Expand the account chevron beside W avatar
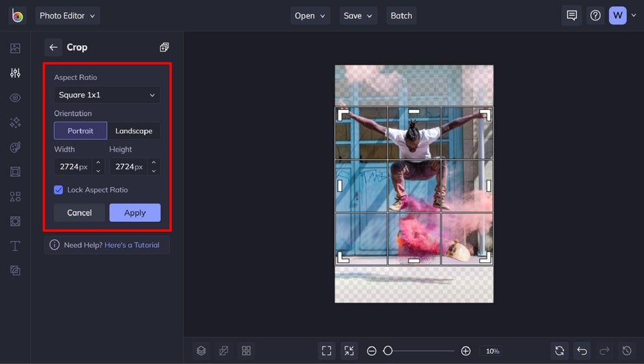 coord(634,15)
